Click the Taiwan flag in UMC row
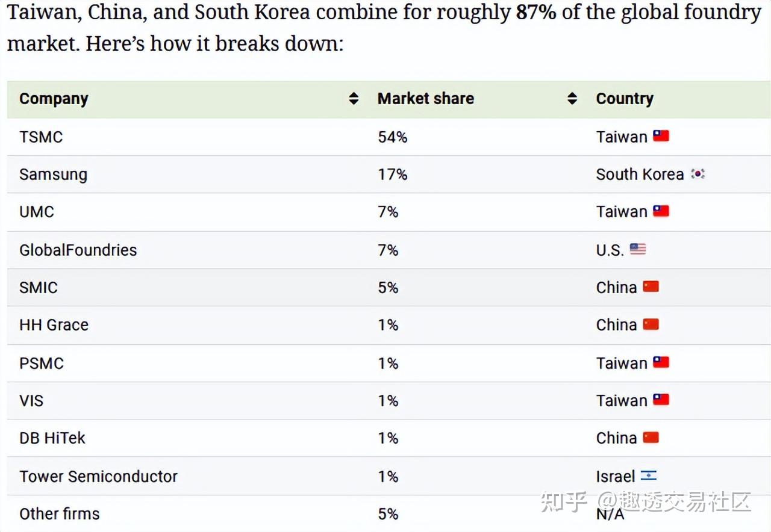 [661, 211]
